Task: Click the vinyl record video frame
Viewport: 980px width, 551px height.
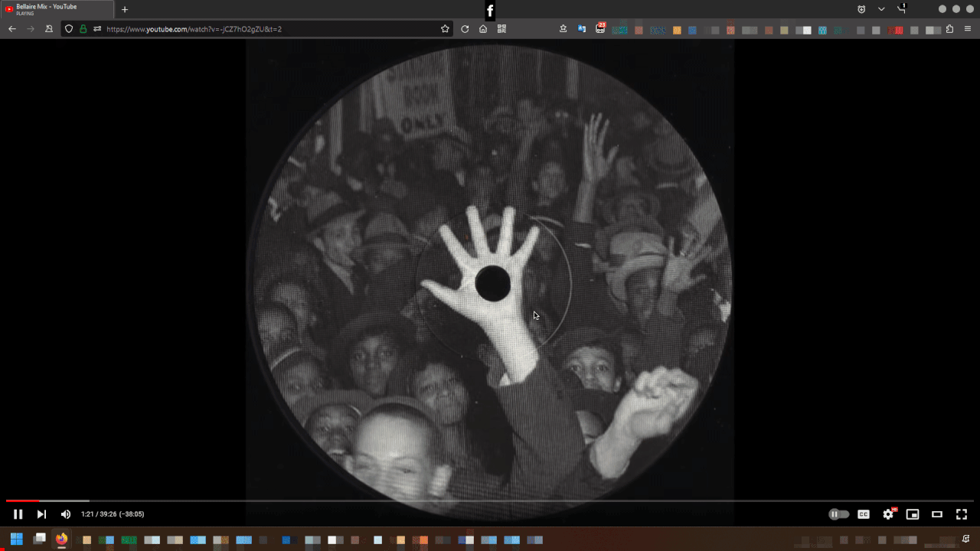Action: [490, 282]
